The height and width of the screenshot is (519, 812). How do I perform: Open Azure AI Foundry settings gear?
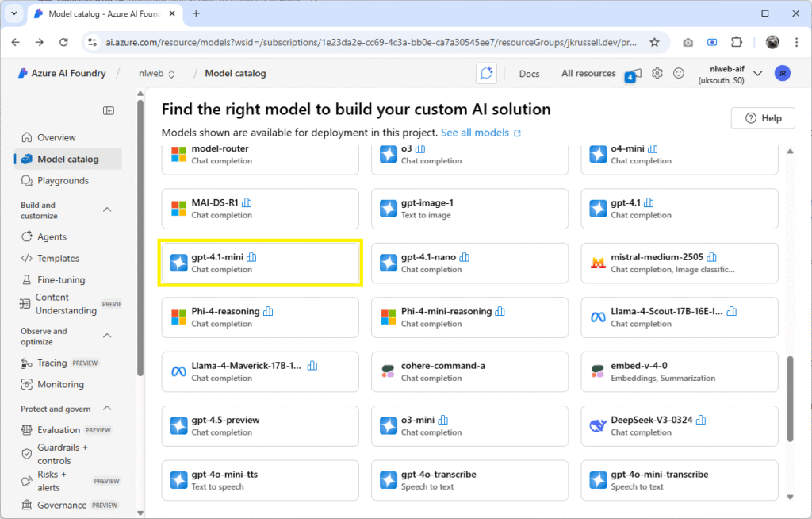tap(657, 73)
